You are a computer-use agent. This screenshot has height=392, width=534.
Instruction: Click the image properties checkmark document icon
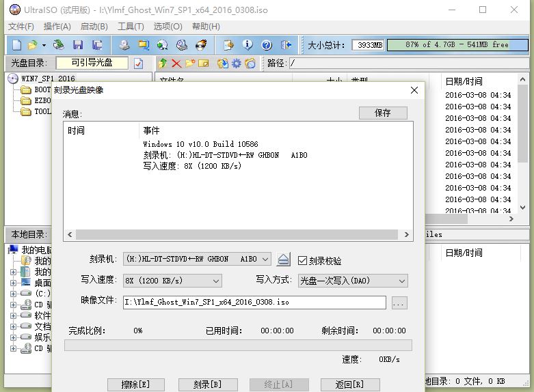pos(138,64)
